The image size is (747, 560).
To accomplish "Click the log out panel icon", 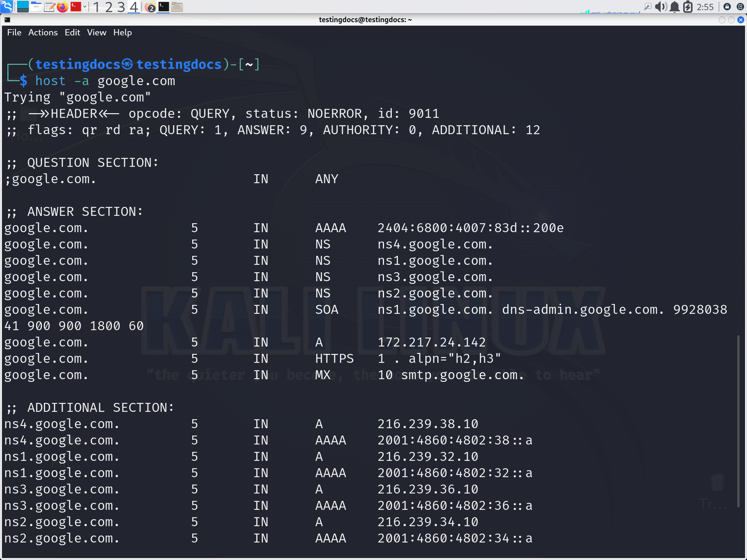I will 740,7.
